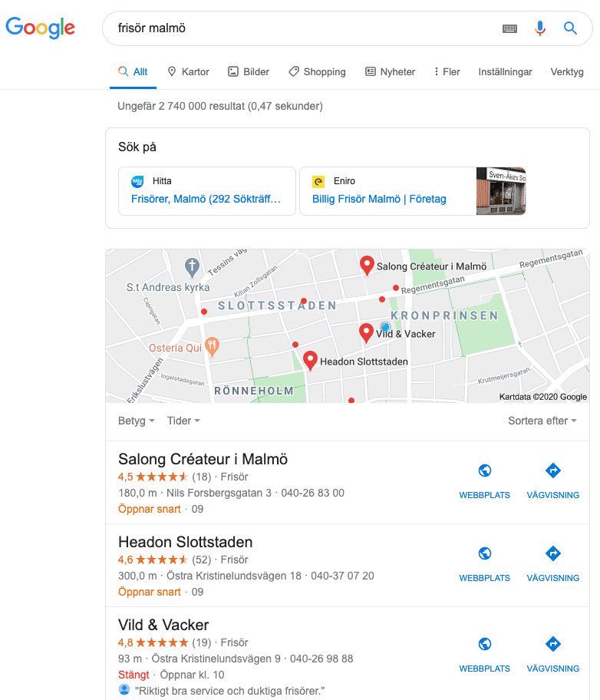This screenshot has height=700, width=600.
Task: Open the Salong Créateur i Malmö listing
Action: pos(203,459)
